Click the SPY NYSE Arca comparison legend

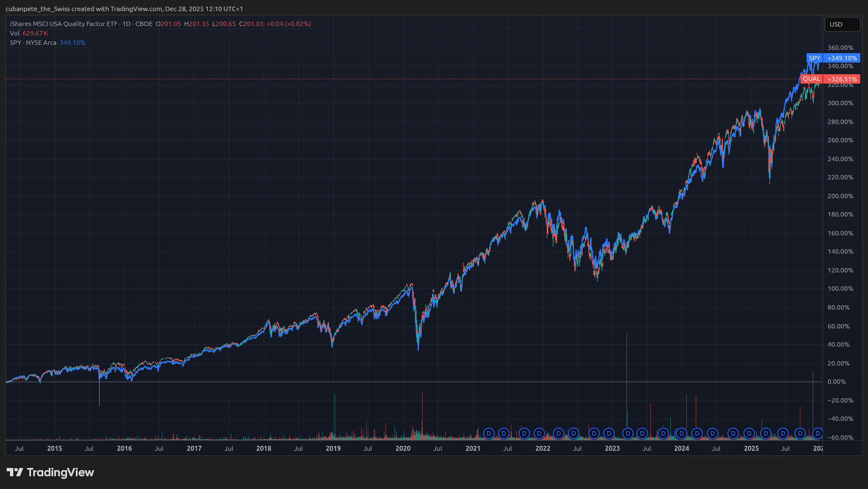pos(33,43)
